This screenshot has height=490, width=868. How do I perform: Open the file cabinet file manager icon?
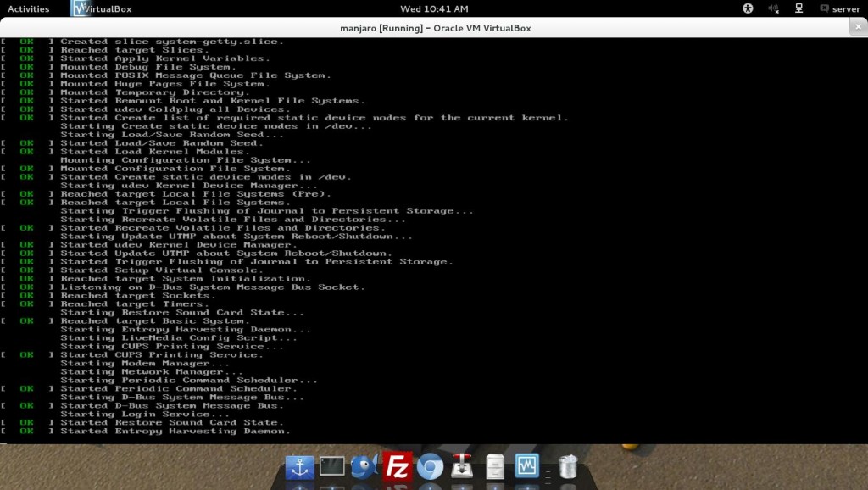coord(495,467)
